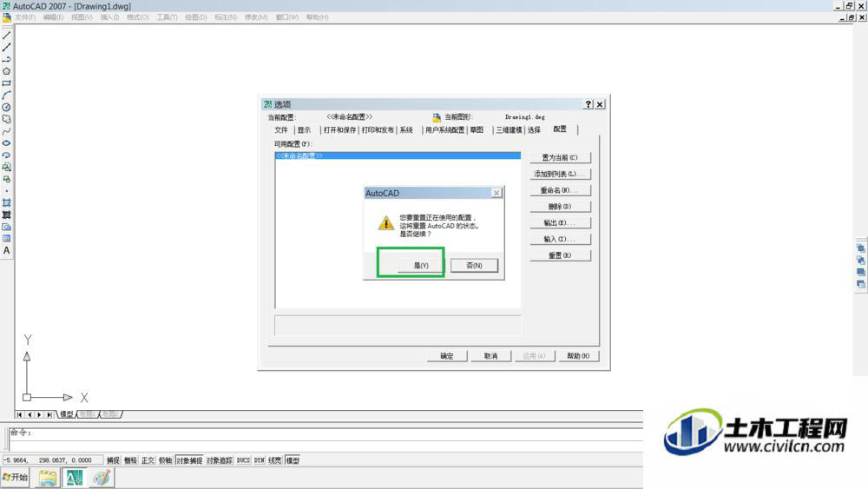The image size is (868, 489).
Task: Click the 输出 export button
Action: tap(560, 223)
